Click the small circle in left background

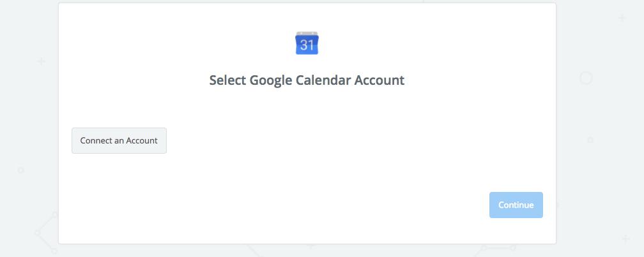(21, 170)
